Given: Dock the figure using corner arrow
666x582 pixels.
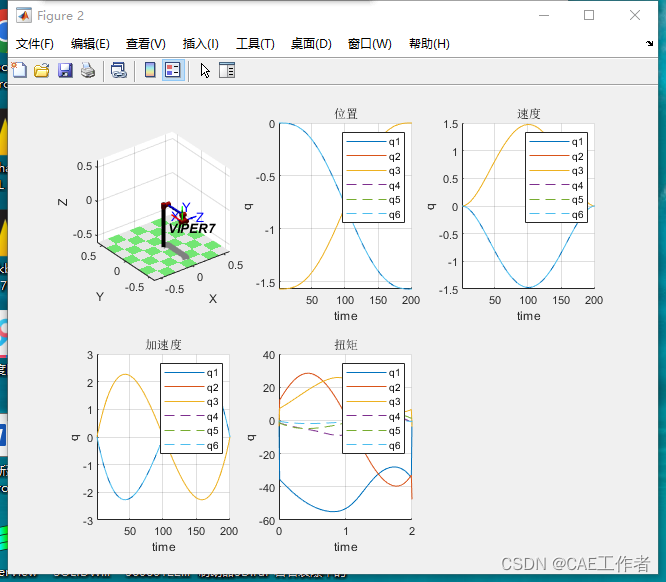Looking at the screenshot, I should point(649,43).
